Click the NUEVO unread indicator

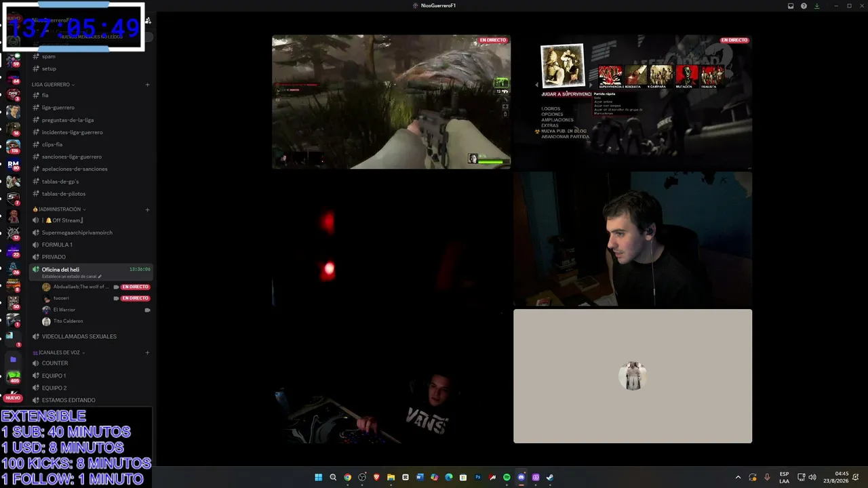click(13, 398)
